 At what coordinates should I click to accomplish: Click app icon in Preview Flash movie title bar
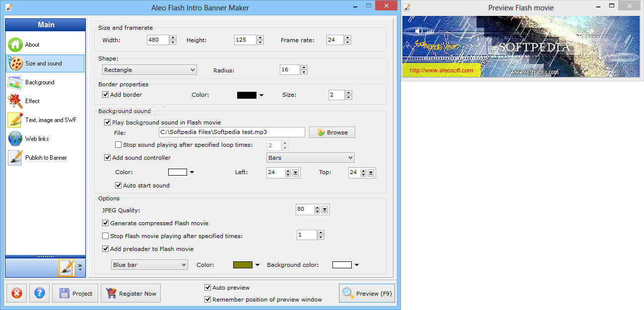(407, 7)
